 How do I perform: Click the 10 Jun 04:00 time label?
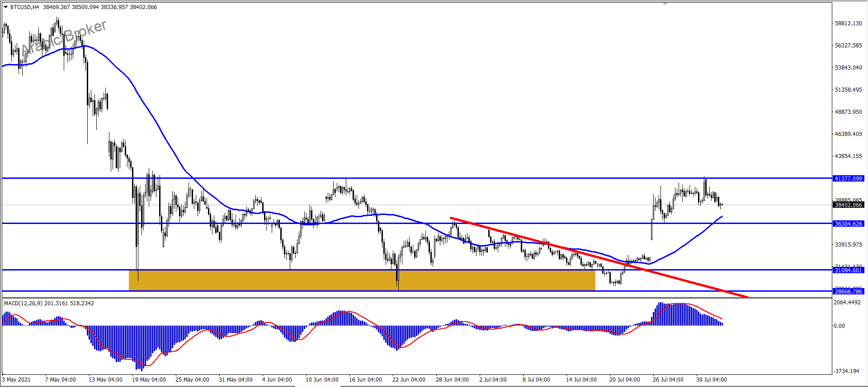point(322,379)
